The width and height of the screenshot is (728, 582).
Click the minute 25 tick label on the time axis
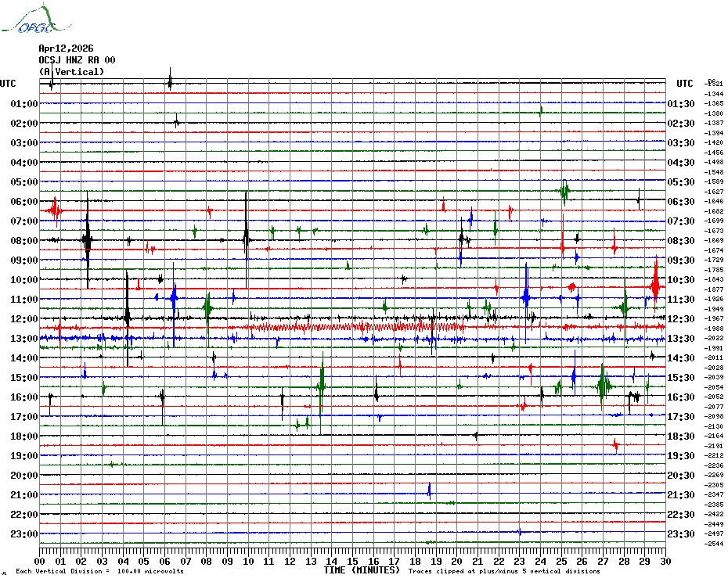pyautogui.click(x=561, y=561)
